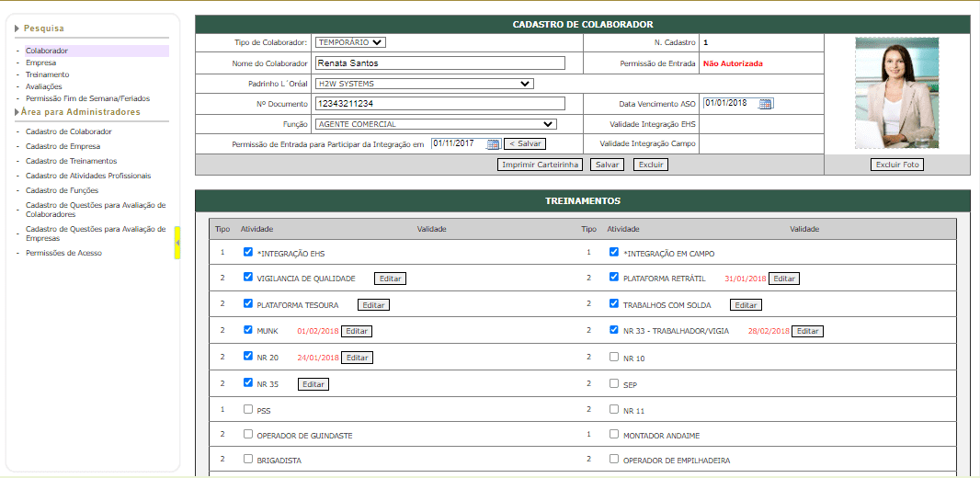The width and height of the screenshot is (980, 478).
Task: Open Empresa search in sidebar
Action: click(x=40, y=63)
